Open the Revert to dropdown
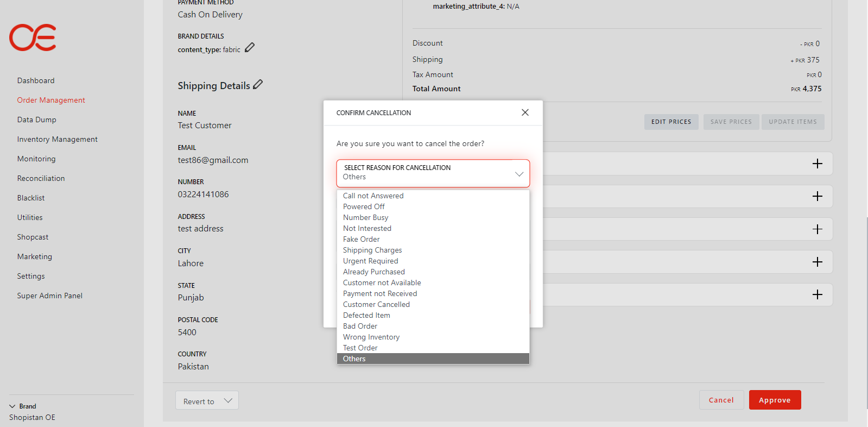 pyautogui.click(x=207, y=401)
